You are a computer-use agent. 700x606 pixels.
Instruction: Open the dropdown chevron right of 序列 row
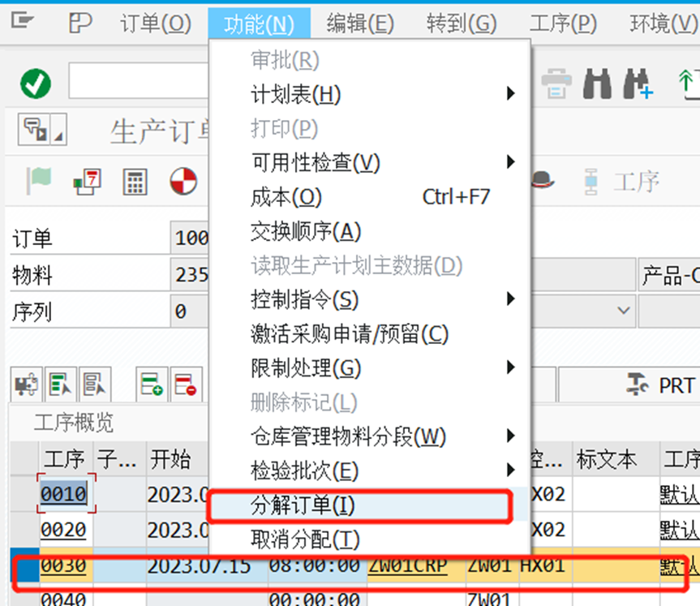623,310
